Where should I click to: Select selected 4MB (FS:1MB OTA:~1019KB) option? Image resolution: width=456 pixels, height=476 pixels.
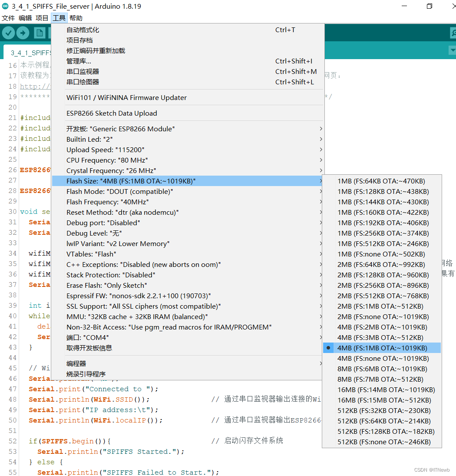point(382,348)
